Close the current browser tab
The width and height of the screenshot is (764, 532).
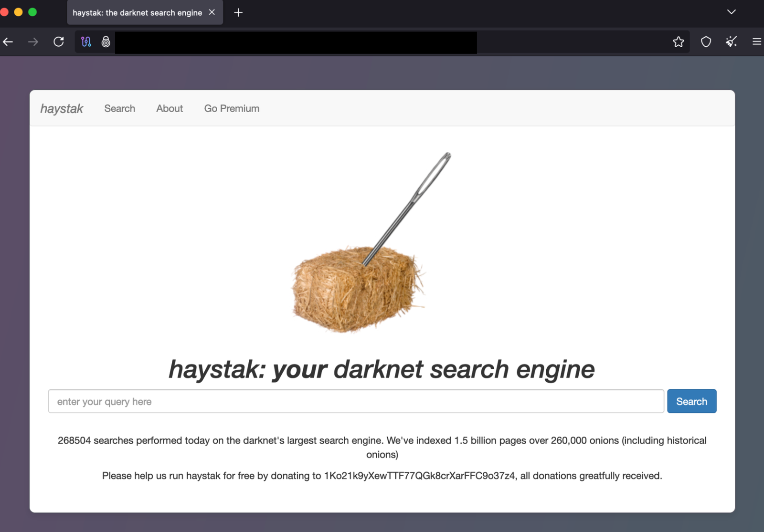click(x=212, y=12)
